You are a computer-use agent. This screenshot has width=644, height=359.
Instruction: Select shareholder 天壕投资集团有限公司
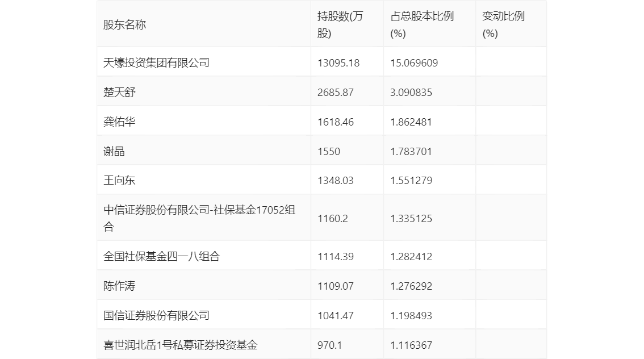coord(157,62)
